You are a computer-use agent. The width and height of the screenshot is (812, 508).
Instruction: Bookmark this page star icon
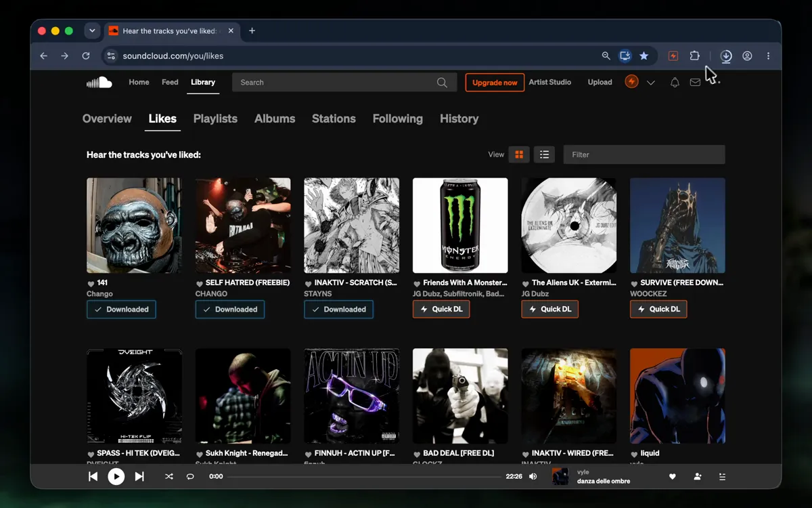644,56
